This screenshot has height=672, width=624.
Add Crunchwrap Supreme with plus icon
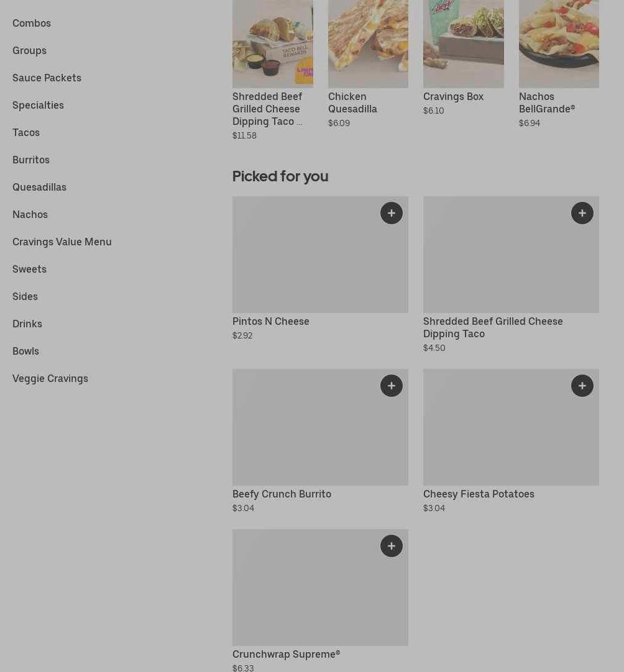click(392, 546)
